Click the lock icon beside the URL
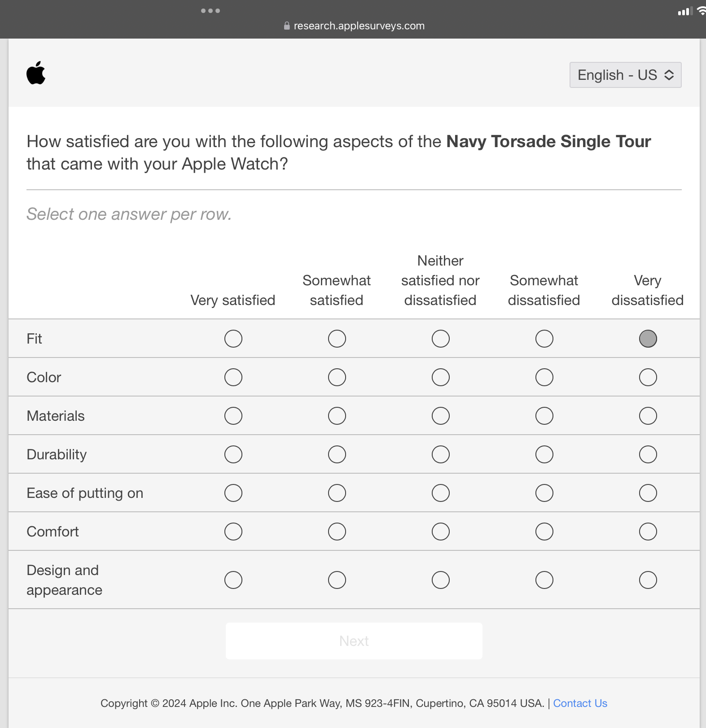The image size is (706, 728). (287, 26)
